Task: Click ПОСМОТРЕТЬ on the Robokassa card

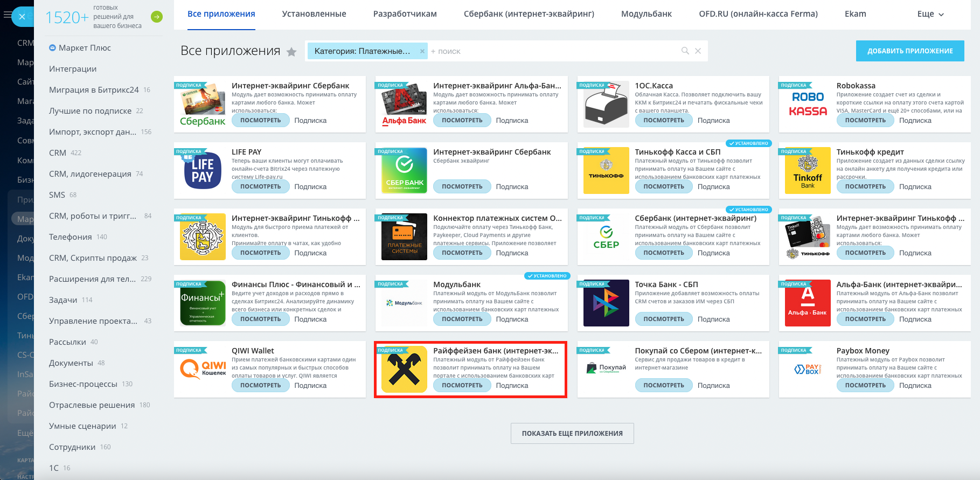Action: pos(865,121)
